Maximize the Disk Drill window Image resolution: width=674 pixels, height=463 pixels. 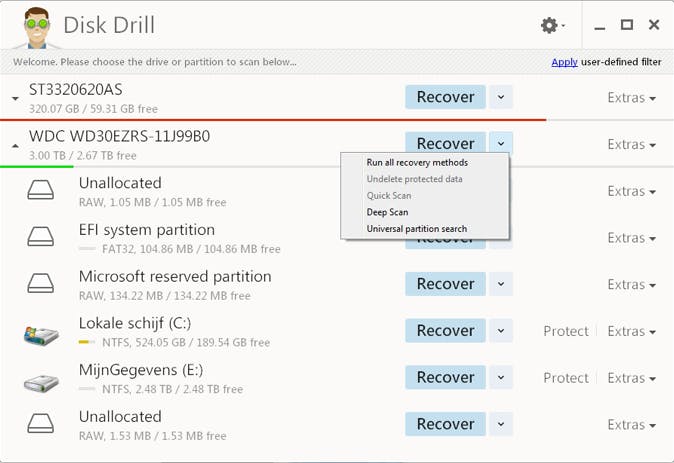[627, 25]
